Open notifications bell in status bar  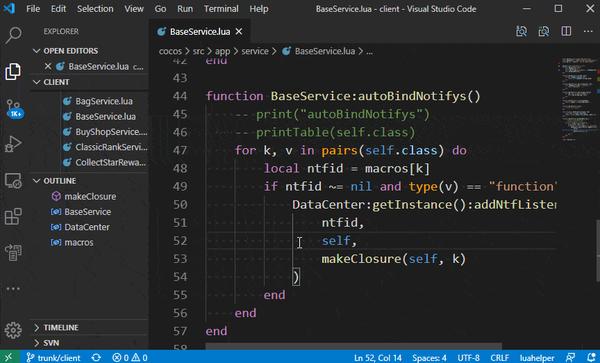click(x=592, y=358)
